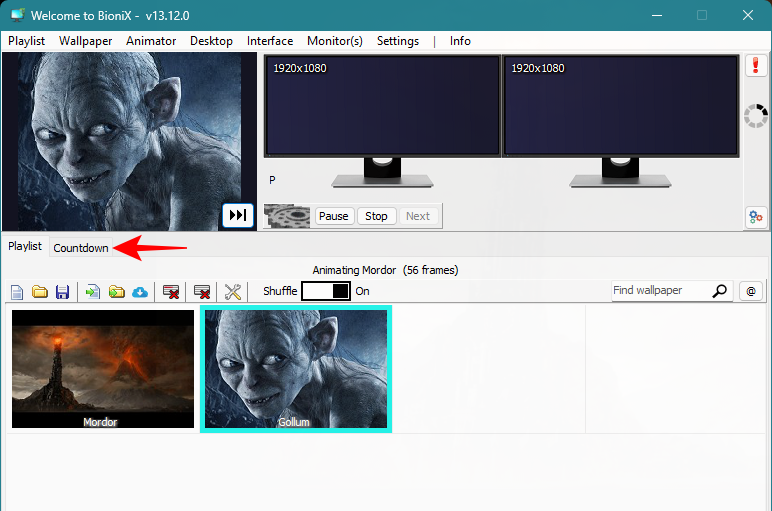Open the Monitor(s) menu
772x511 pixels.
335,41
